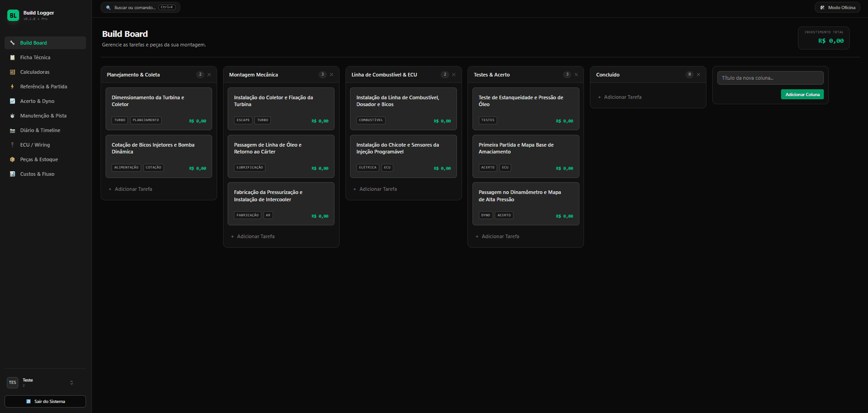Focus the new column title field

click(770, 78)
